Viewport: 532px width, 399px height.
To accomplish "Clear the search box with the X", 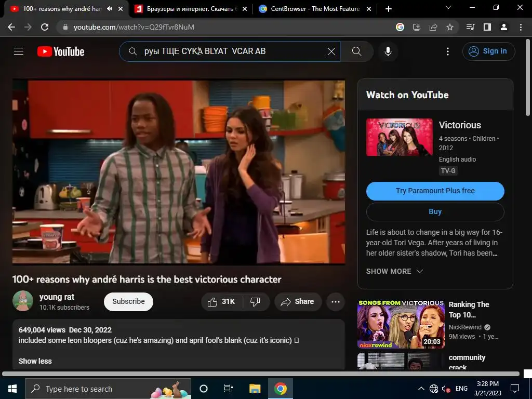I will [331, 51].
